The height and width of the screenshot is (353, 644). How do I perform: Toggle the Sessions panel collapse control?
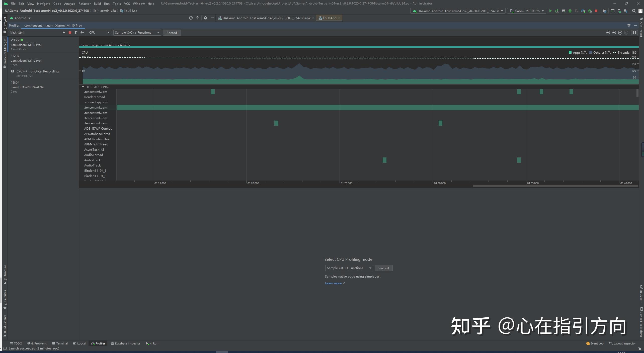click(76, 33)
